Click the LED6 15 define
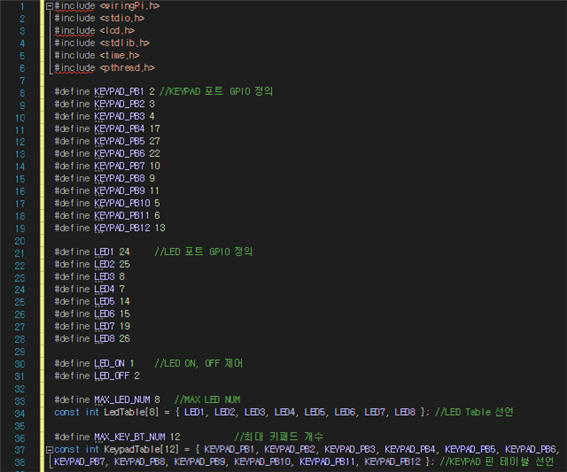Viewport: 567px width, 472px height. point(92,314)
